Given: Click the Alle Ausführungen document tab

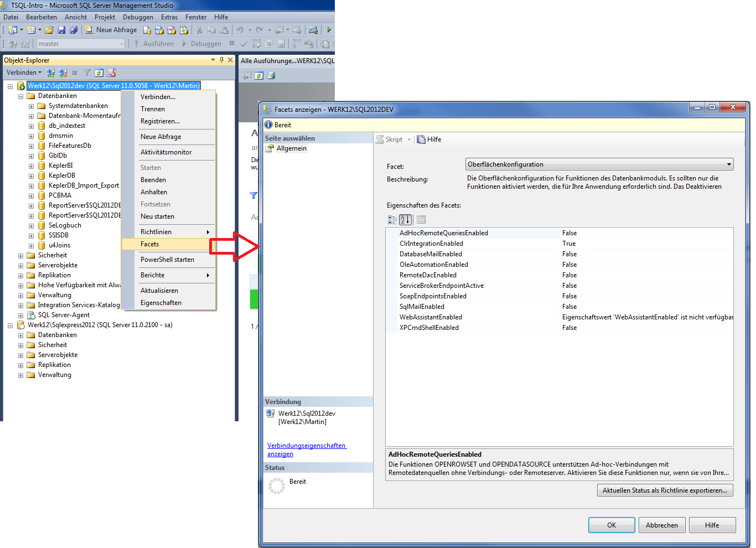Looking at the screenshot, I should click(x=287, y=61).
